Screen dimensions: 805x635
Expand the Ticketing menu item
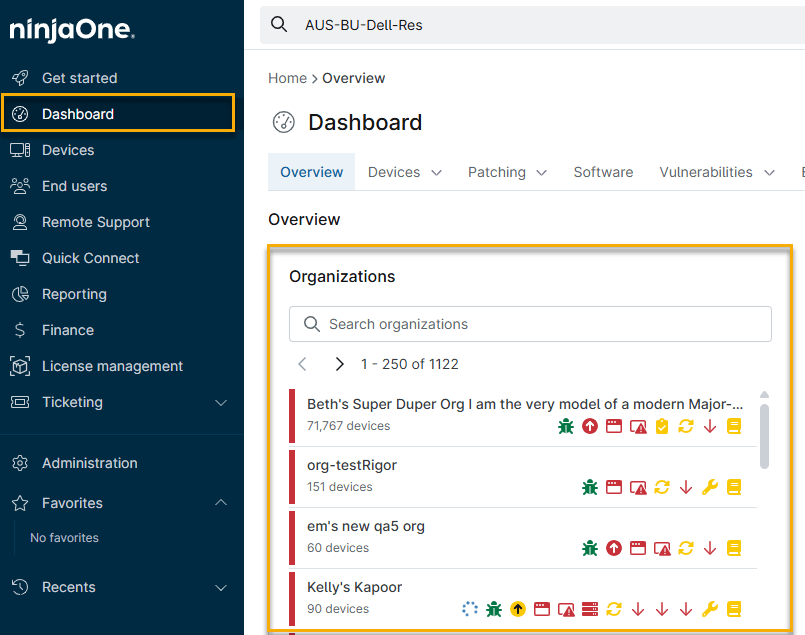click(120, 402)
